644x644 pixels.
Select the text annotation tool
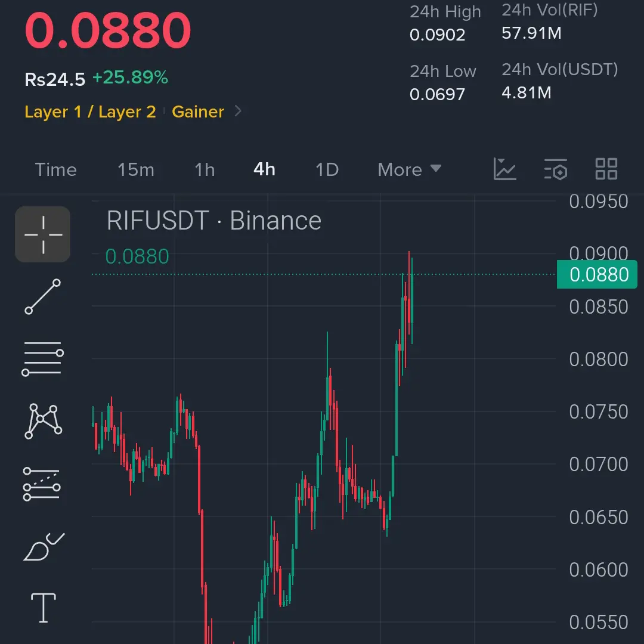(44, 608)
